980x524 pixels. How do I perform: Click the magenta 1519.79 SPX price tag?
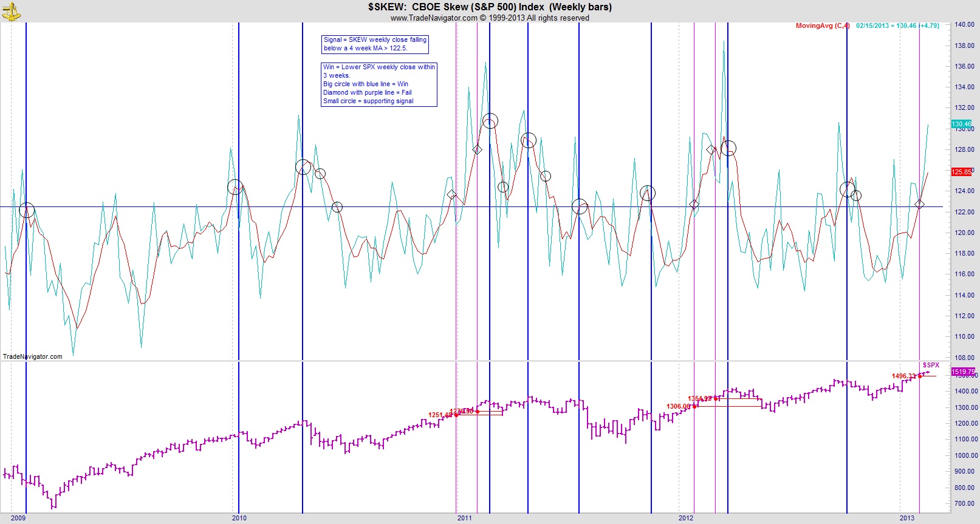click(963, 372)
